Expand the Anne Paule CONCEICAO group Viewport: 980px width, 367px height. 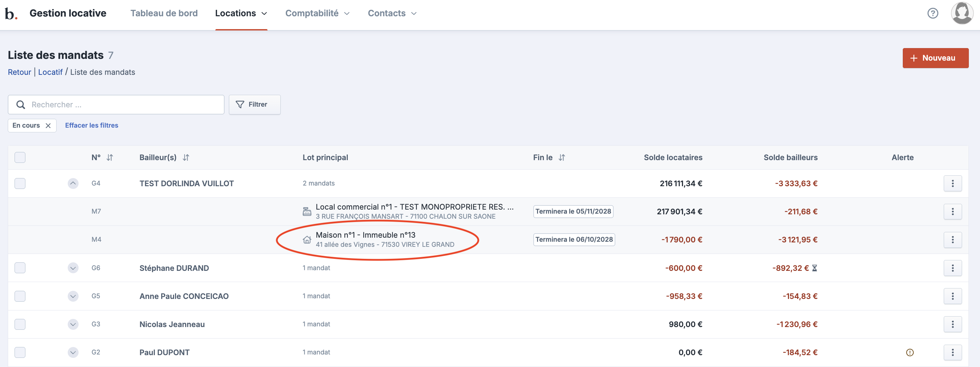click(x=73, y=296)
